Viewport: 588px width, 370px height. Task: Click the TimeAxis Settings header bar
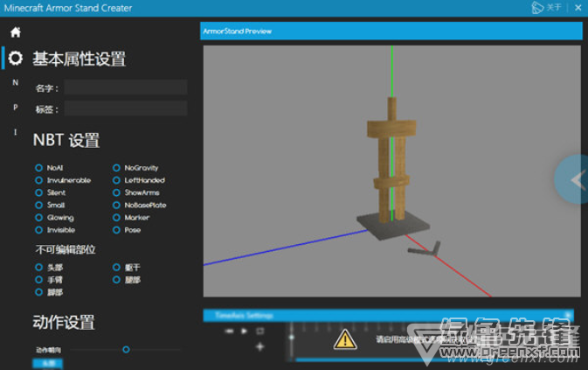pos(388,316)
